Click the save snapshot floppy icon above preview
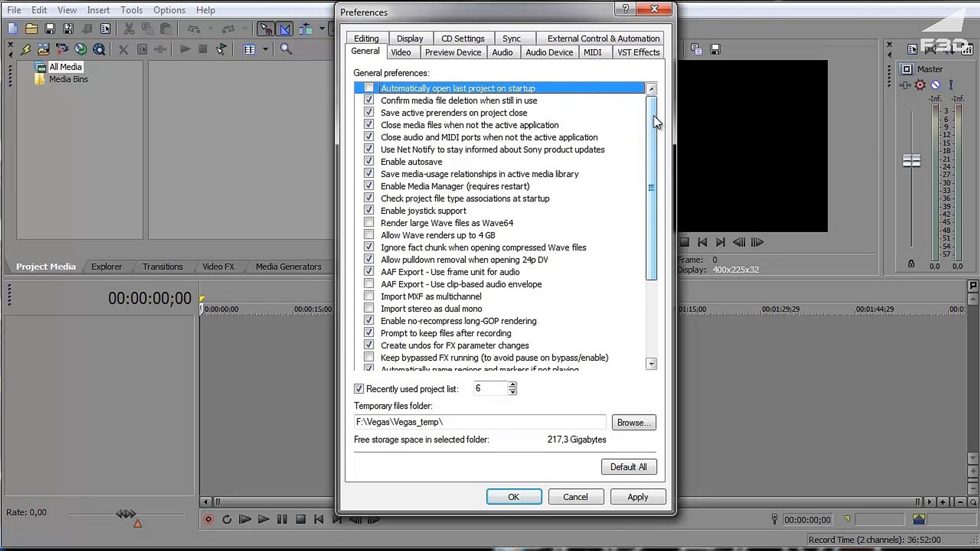 715,49
